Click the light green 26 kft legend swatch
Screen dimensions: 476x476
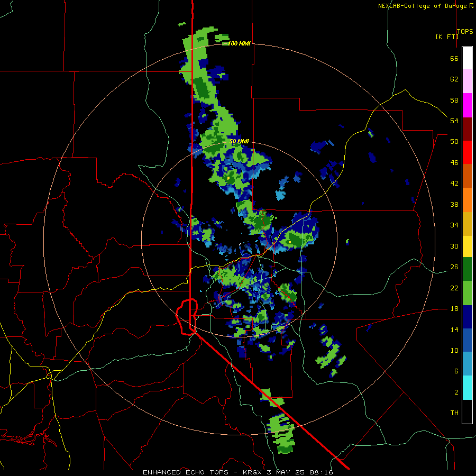pos(467,293)
